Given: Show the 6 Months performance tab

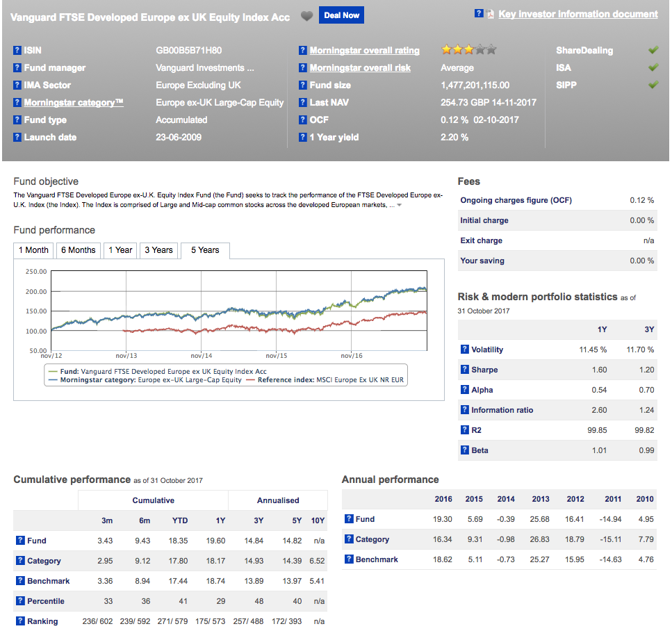Looking at the screenshot, I should click(x=78, y=250).
